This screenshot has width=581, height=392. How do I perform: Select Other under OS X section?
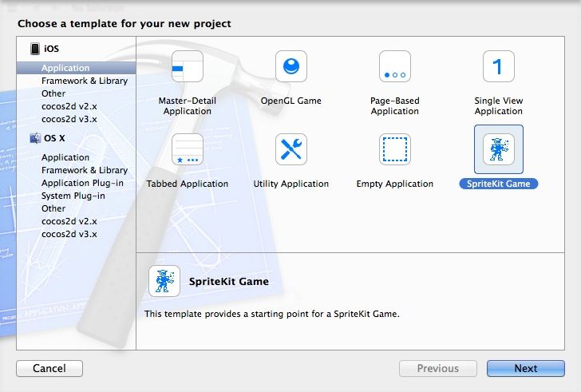pyautogui.click(x=53, y=208)
